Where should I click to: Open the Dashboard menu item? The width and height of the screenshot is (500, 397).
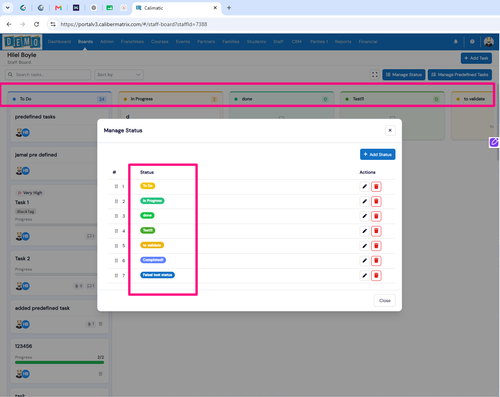tap(59, 42)
